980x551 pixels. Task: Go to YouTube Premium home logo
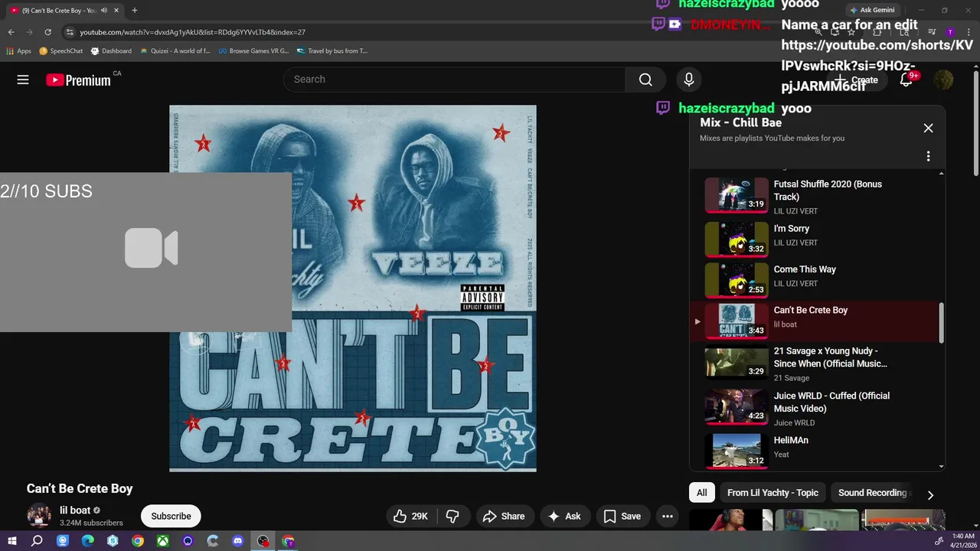click(x=78, y=80)
